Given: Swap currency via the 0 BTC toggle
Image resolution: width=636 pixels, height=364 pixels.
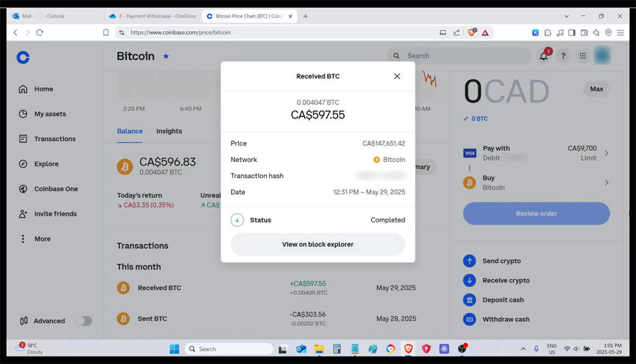Looking at the screenshot, I should [x=475, y=119].
